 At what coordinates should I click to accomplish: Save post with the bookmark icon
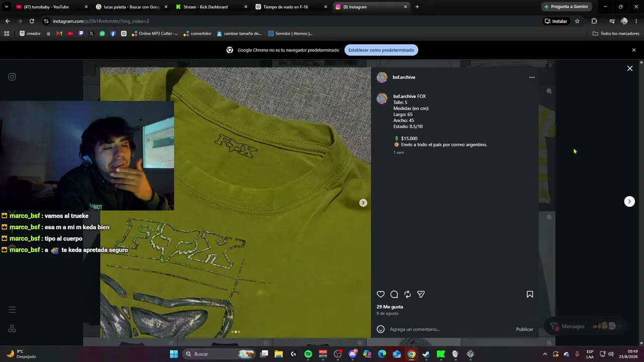click(530, 295)
